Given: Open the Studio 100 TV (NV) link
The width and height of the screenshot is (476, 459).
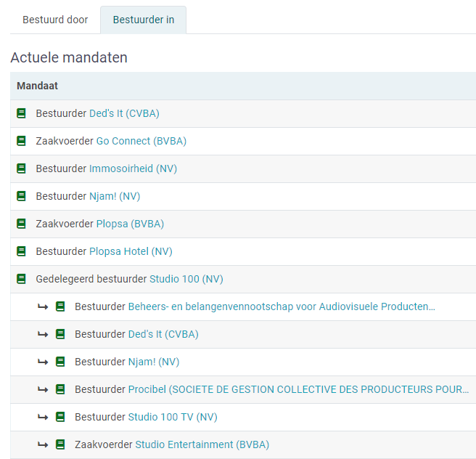Looking at the screenshot, I should [x=172, y=417].
